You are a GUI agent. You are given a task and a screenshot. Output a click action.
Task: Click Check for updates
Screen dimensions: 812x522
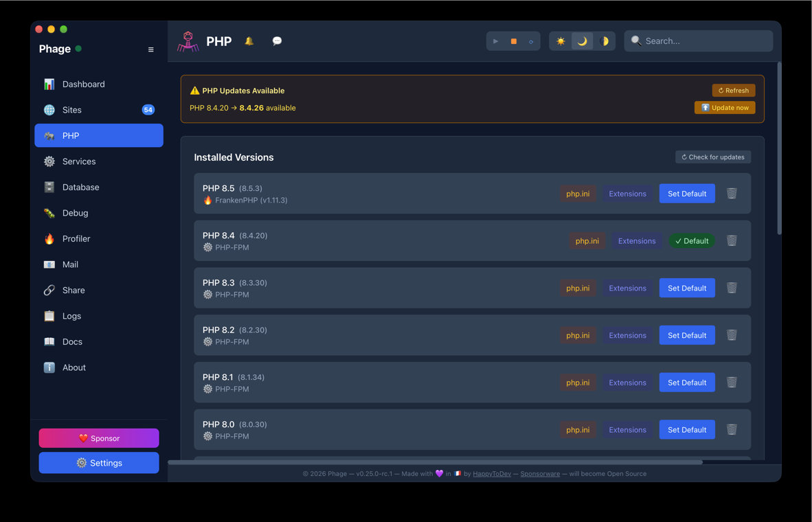tap(712, 157)
